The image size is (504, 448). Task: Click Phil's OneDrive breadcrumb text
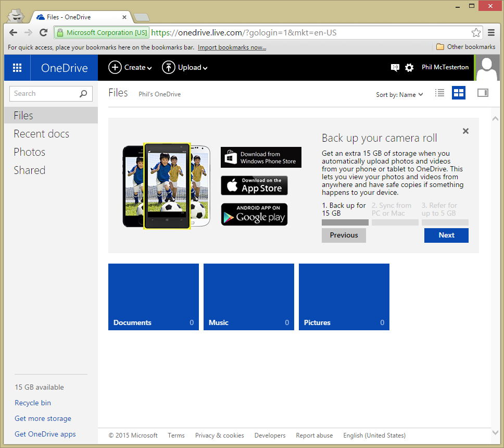(159, 94)
